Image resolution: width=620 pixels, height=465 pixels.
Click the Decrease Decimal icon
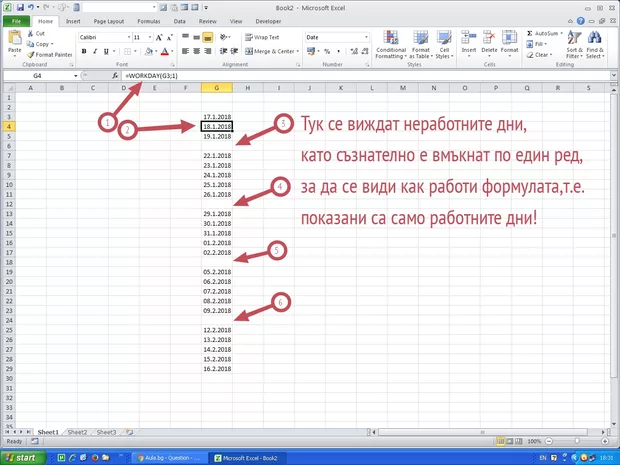tap(365, 51)
